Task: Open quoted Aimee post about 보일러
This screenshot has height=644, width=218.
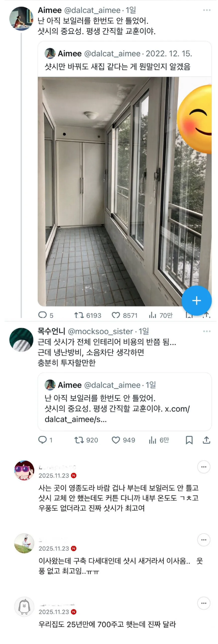Action: pyautogui.click(x=124, y=402)
